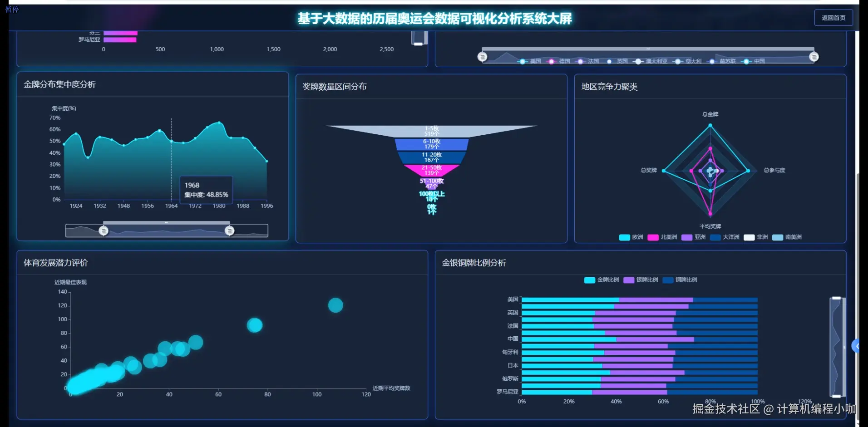The image size is (868, 427).
Task: Click the 集中度(%) y-axis title
Action: [x=64, y=108]
